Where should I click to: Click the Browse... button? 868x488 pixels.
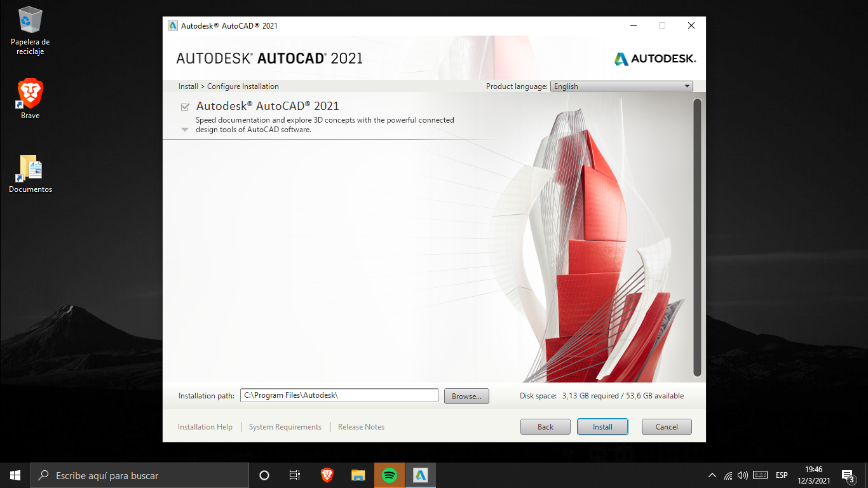[x=466, y=396]
